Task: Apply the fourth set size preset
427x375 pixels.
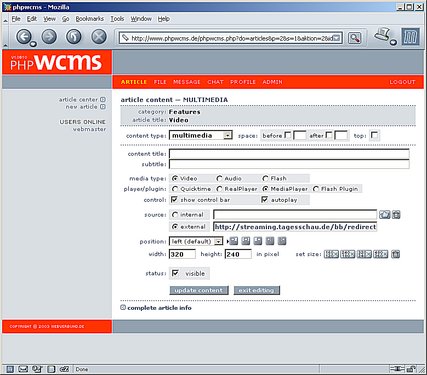Action: pyautogui.click(x=380, y=254)
